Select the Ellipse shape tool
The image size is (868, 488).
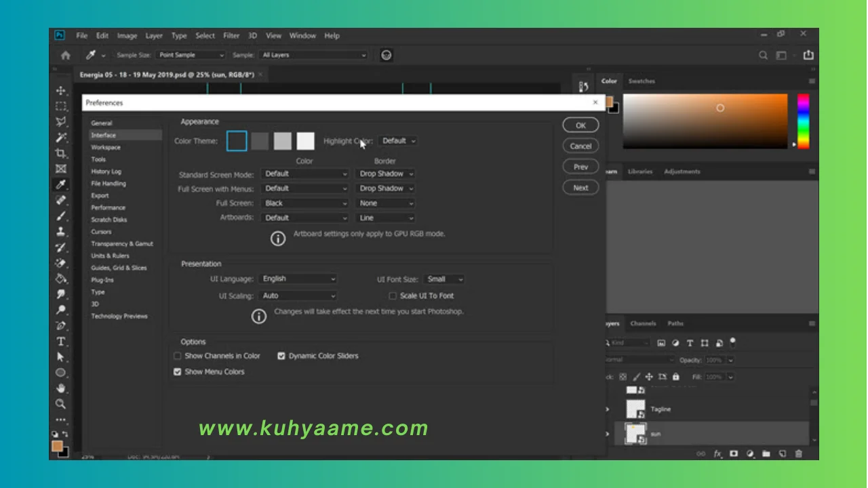pos(61,373)
